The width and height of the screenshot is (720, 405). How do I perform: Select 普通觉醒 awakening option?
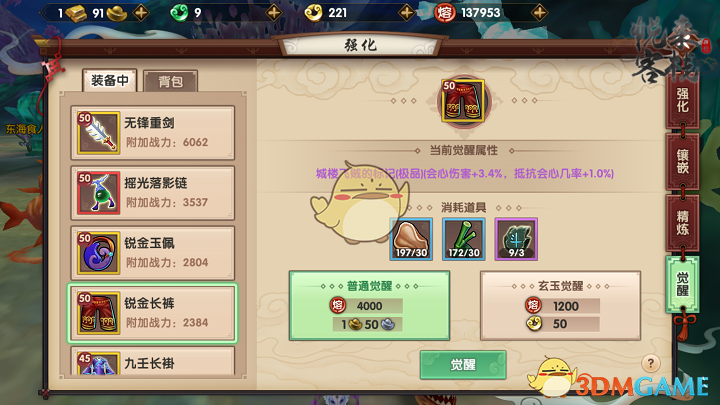coord(369,305)
